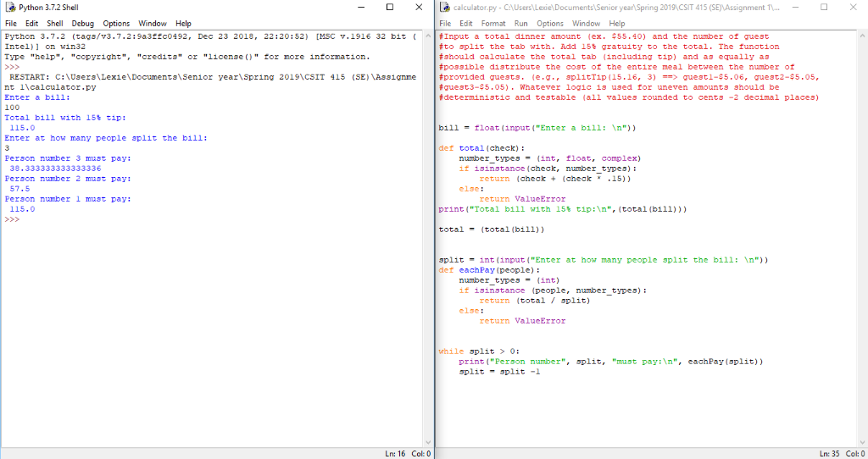This screenshot has width=868, height=459.
Task: Click Python icon in calculator.py title bar
Action: coord(444,7)
